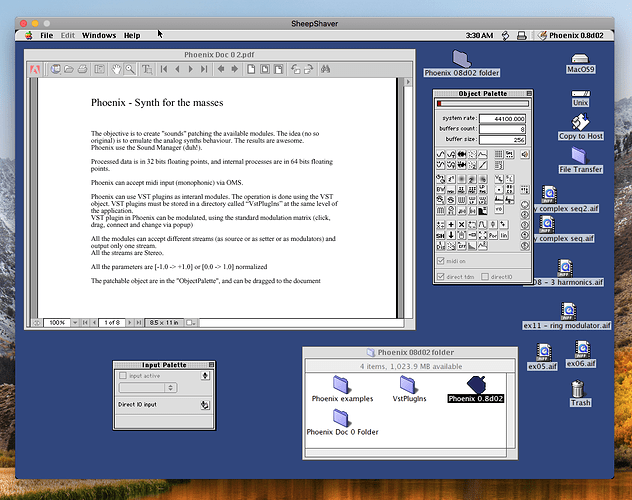Select the Phoenix examples folder
This screenshot has height=500, width=632.
click(x=342, y=389)
